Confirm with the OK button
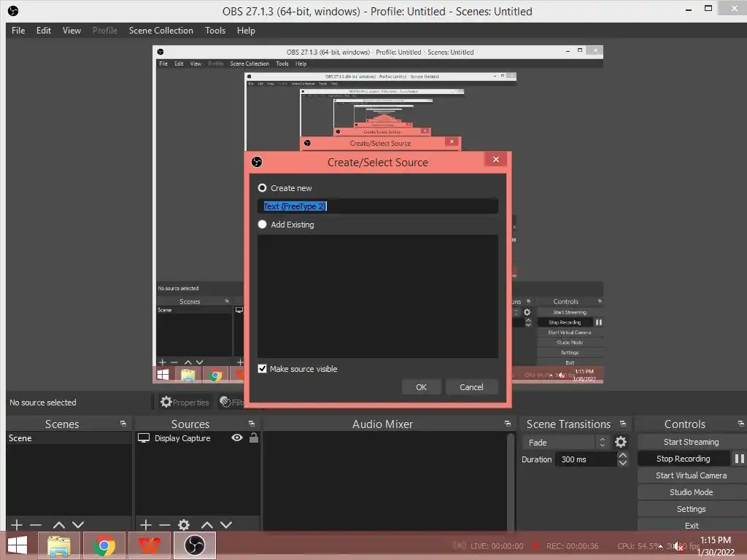 421,387
